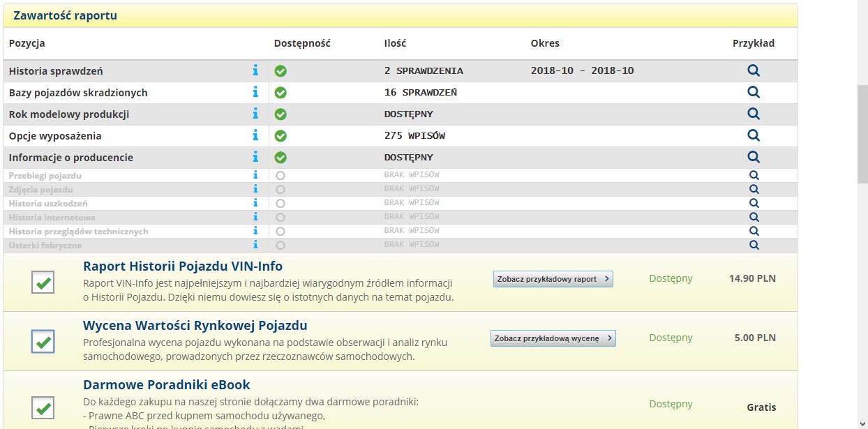
Task: Open example magnifier for Bazy pojazdów skradzionych
Action: point(754,92)
